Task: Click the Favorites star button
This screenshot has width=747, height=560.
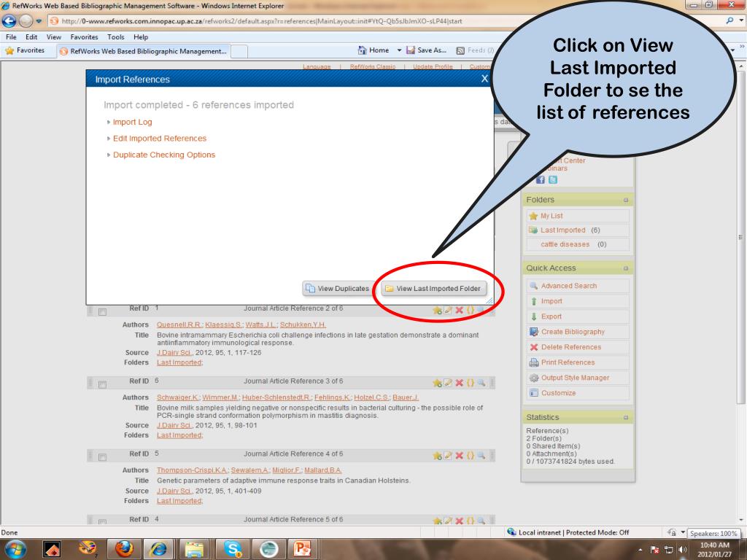Action: coord(25,50)
